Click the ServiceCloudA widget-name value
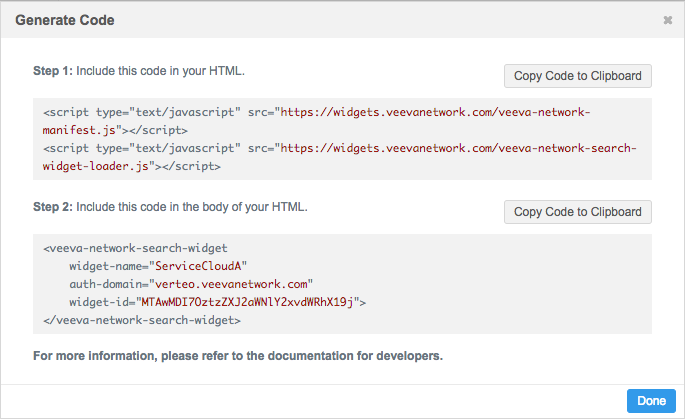This screenshot has height=419, width=685. click(x=198, y=267)
